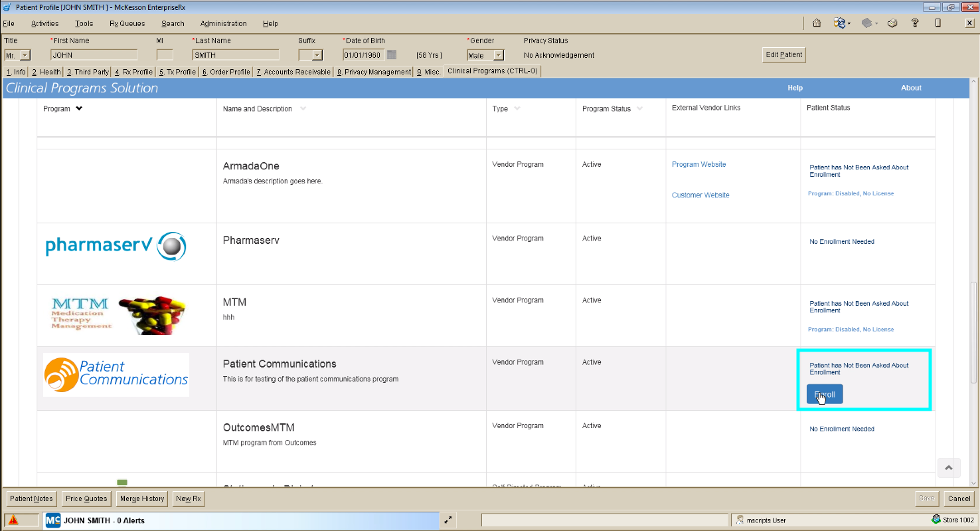Click the question mark help icon
Image resolution: width=980 pixels, height=531 pixels.
pos(915,23)
